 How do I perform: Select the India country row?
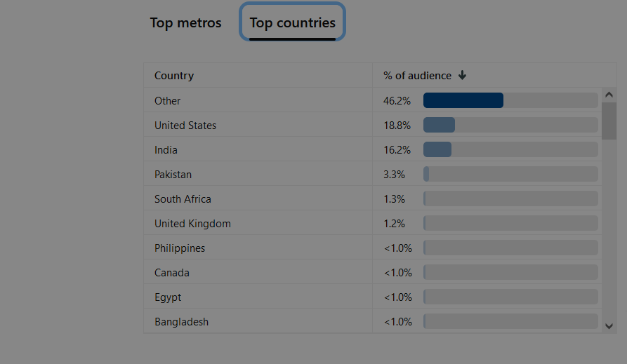[x=373, y=149]
